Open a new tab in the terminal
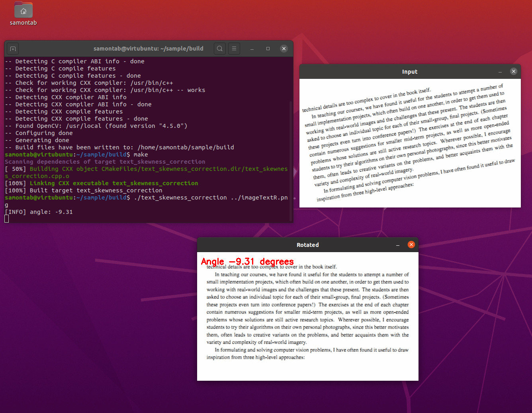 12,49
